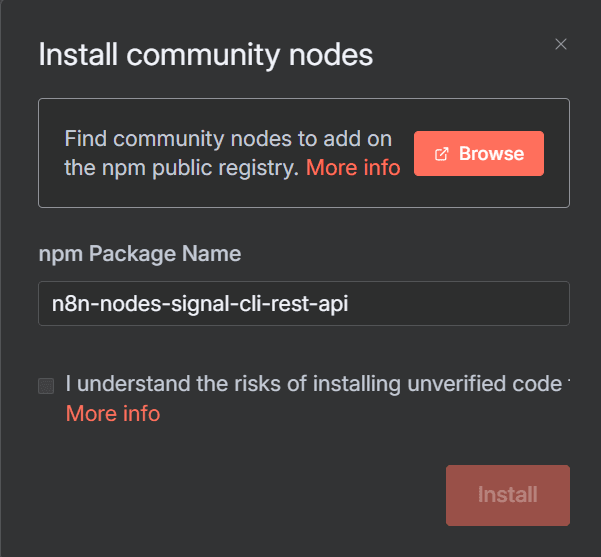The width and height of the screenshot is (601, 557).
Task: Click the "npm Package Name" label
Action: 139,254
